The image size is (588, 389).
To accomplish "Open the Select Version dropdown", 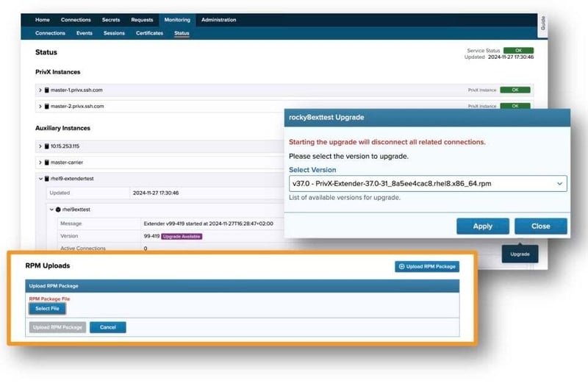I will click(x=427, y=183).
